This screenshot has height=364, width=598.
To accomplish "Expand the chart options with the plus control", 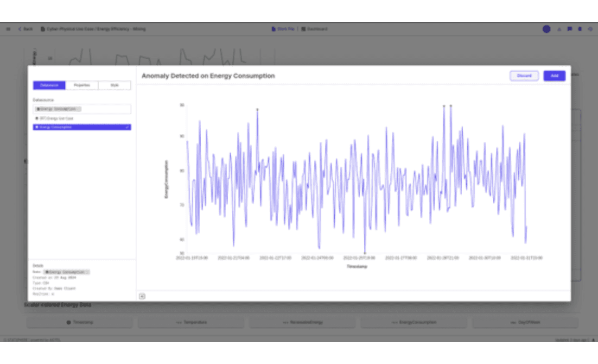I will tap(142, 296).
